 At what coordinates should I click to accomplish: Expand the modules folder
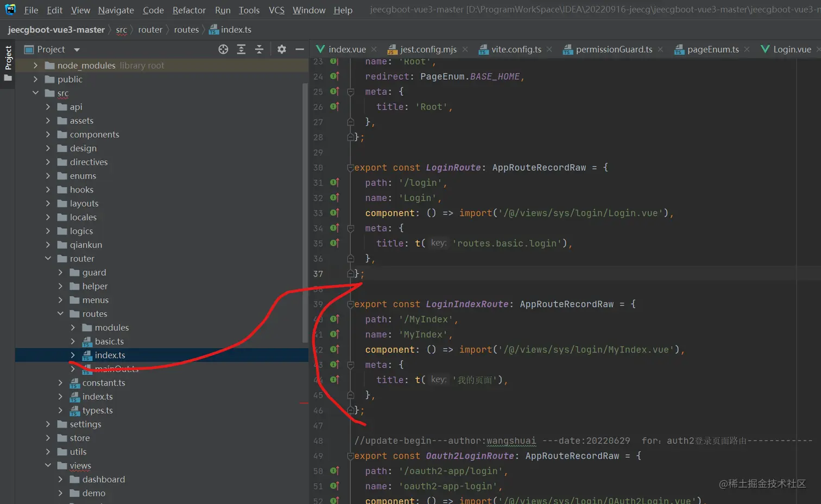pos(73,328)
